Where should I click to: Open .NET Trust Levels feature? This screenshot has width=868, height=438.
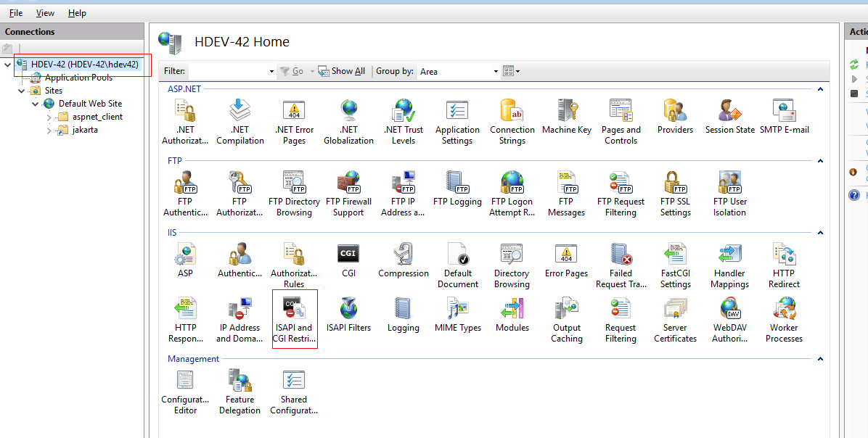coord(404,122)
